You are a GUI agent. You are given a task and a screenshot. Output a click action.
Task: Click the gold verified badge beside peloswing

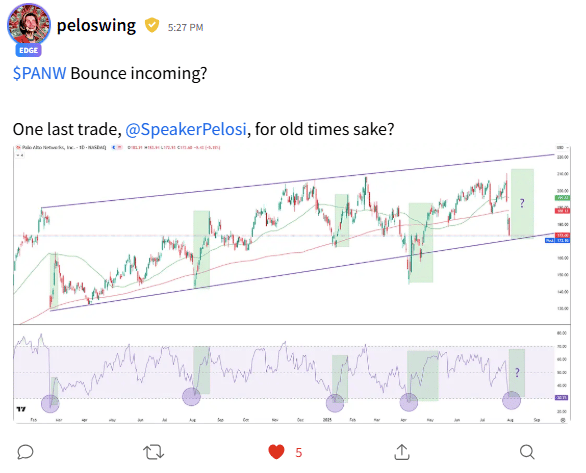tap(152, 25)
